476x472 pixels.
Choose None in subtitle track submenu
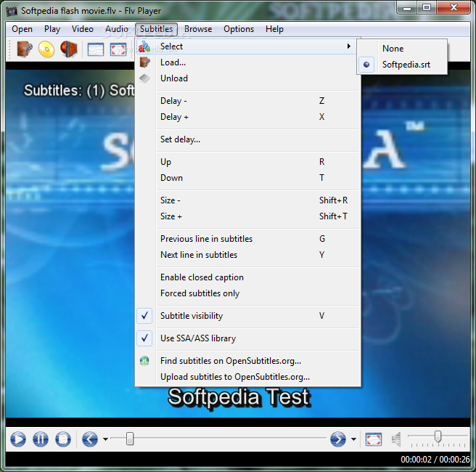point(402,49)
